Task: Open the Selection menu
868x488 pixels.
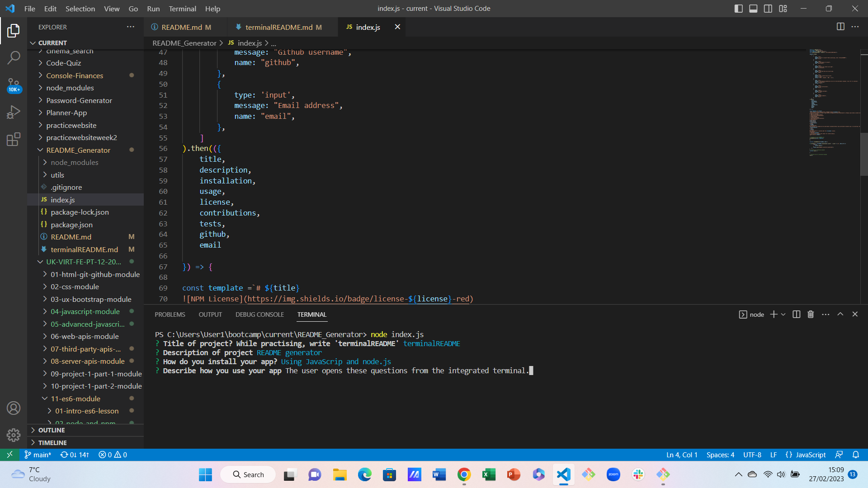Action: [x=80, y=9]
